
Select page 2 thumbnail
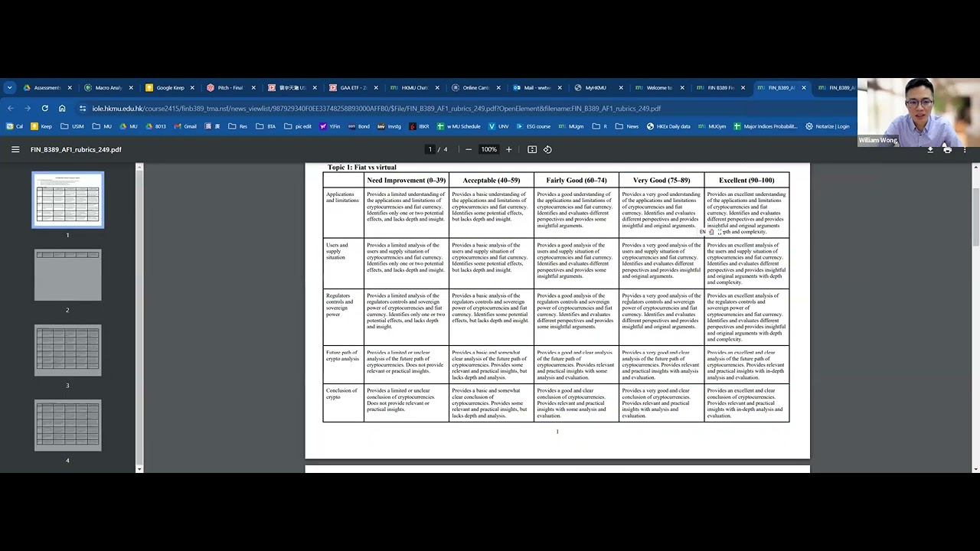67,275
